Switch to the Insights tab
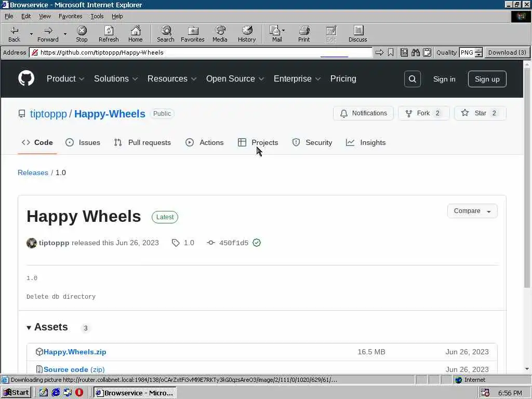 coord(366,142)
